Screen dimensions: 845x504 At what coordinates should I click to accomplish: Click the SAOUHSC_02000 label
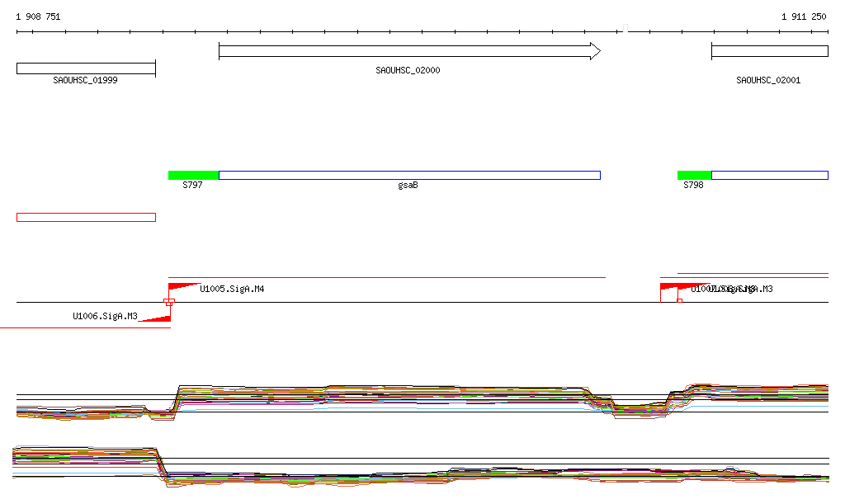tap(408, 70)
